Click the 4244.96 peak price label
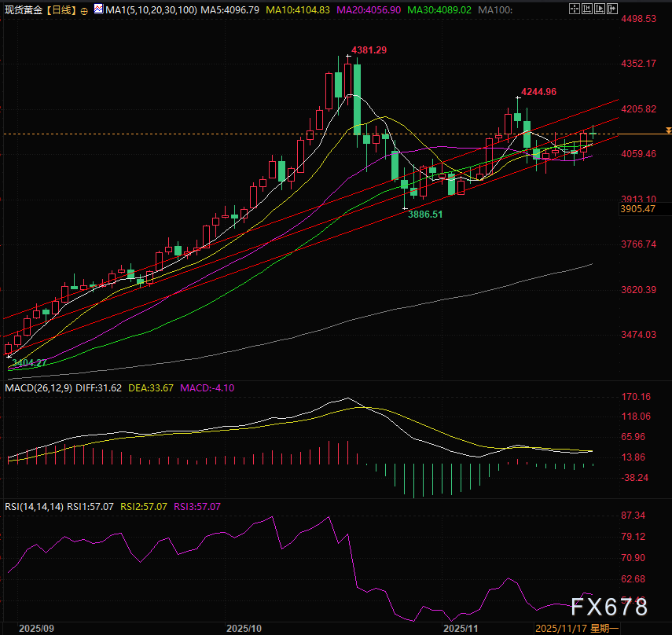The height and width of the screenshot is (635, 672). tap(539, 92)
